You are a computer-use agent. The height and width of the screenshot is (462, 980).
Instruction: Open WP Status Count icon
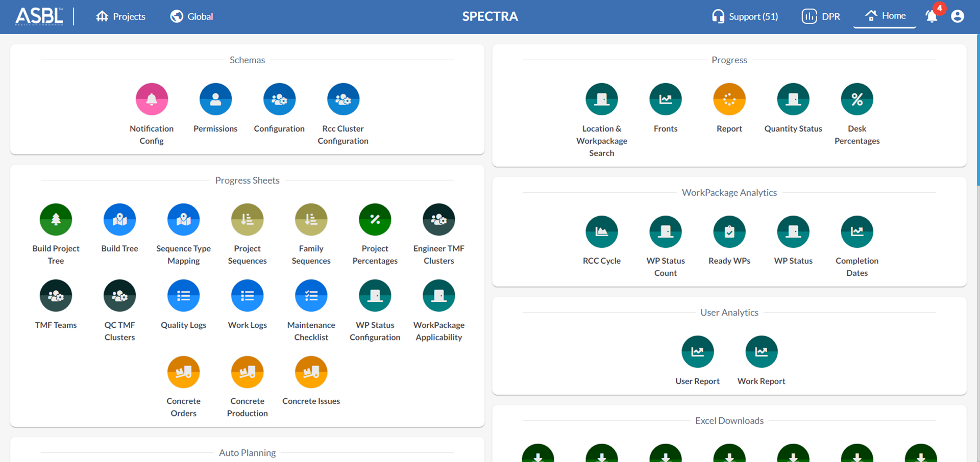point(666,232)
